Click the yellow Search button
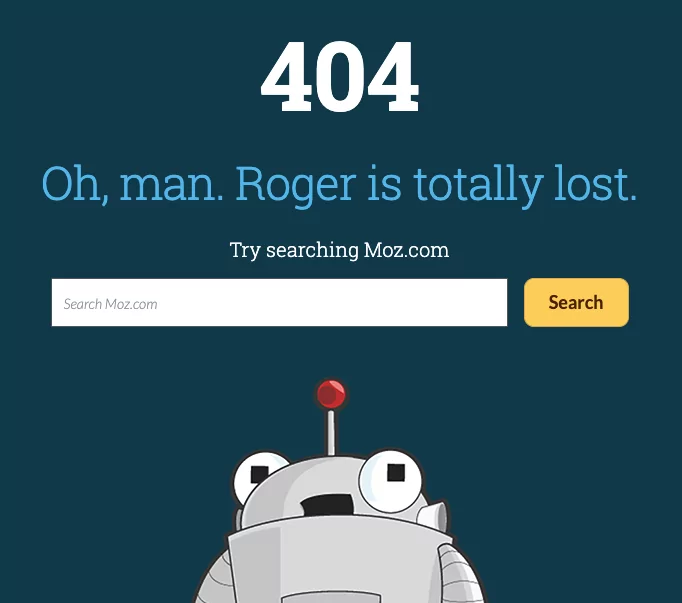 coord(576,302)
